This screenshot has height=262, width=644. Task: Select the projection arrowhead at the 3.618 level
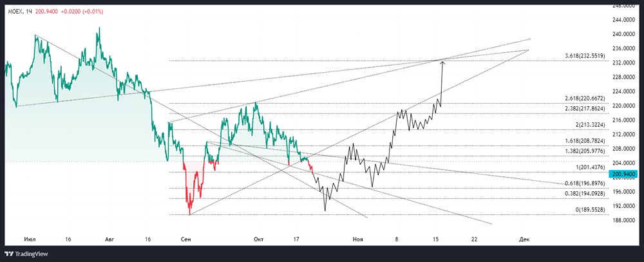[442, 62]
